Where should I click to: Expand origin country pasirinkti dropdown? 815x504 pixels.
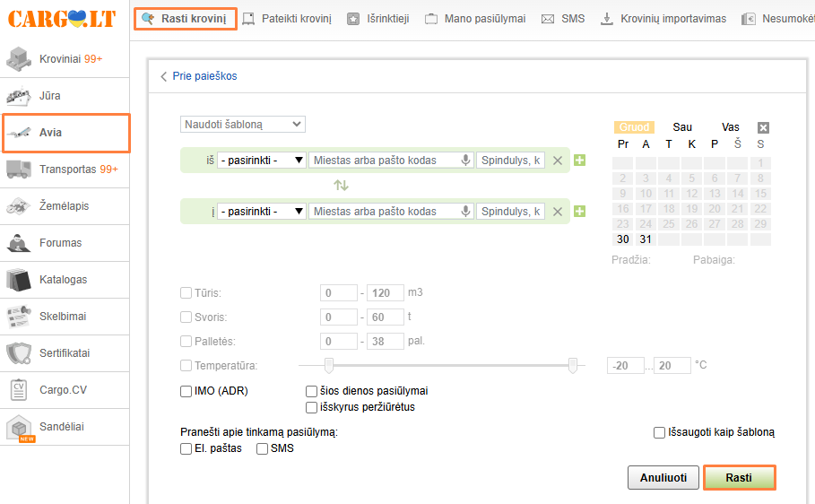pyautogui.click(x=262, y=161)
